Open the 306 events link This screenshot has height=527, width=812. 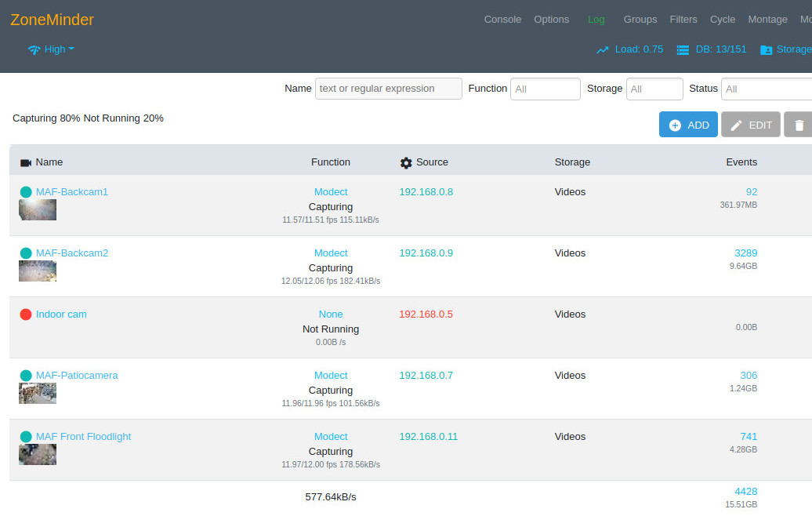749,375
